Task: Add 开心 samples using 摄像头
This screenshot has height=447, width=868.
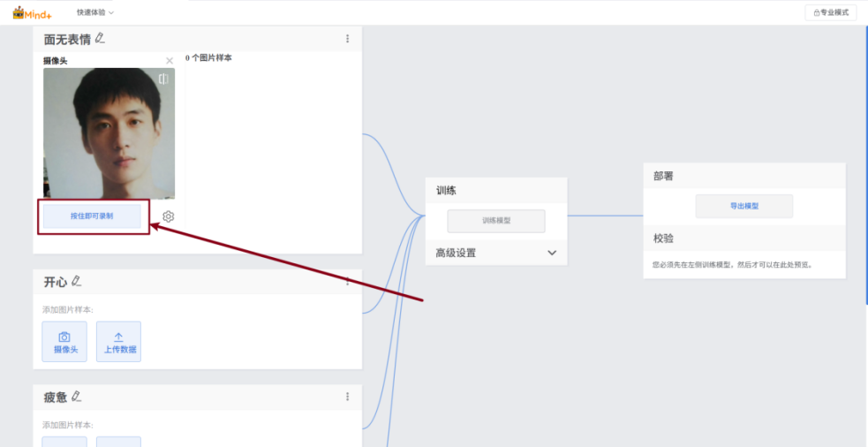Action: pos(64,342)
